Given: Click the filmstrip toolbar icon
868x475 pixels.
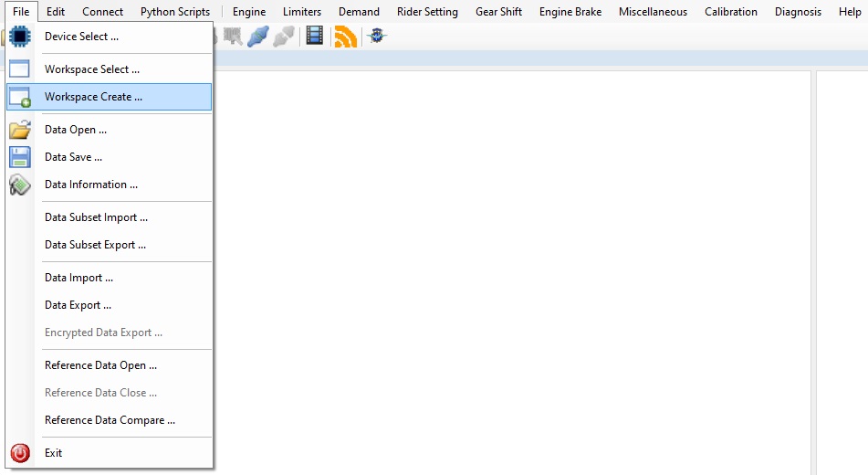Looking at the screenshot, I should [314, 37].
